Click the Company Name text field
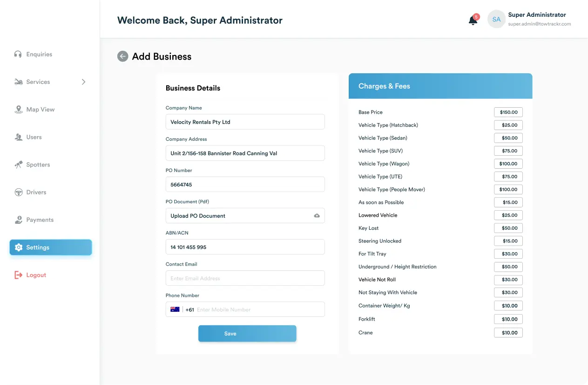The image size is (588, 385). click(x=245, y=122)
